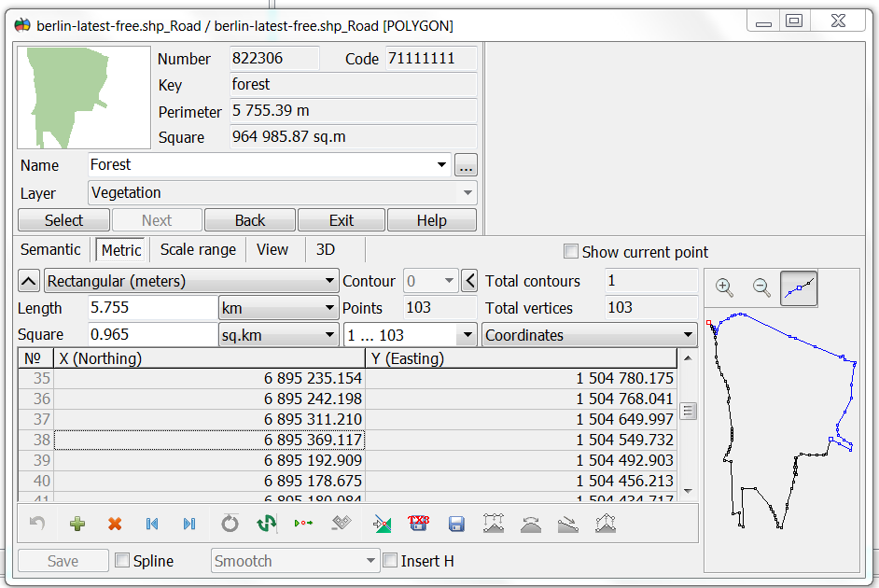Open the 3D tab

[326, 249]
